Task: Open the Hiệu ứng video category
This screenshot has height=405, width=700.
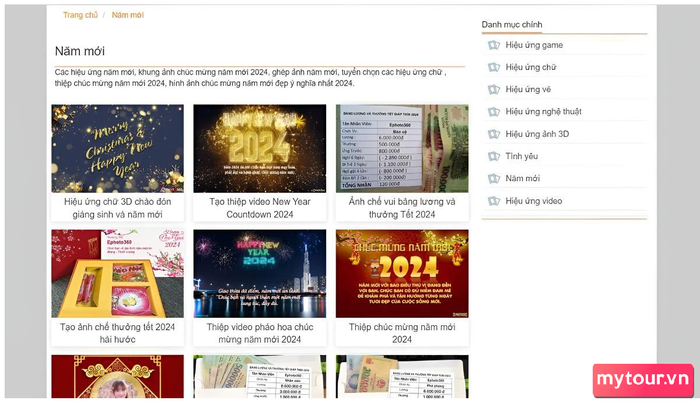Action: [x=533, y=201]
